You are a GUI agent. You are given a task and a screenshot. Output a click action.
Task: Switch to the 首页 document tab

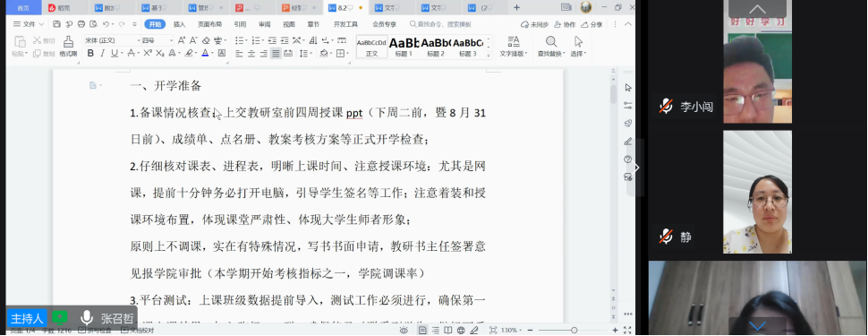tap(23, 8)
